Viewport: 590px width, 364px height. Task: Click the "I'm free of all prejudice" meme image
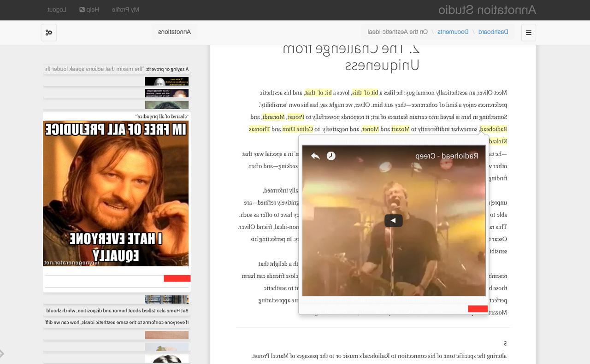(x=116, y=194)
